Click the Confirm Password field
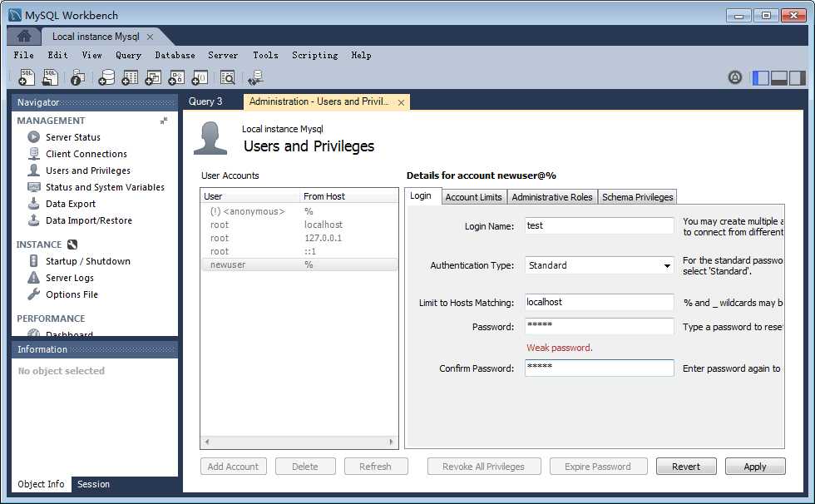The image size is (815, 504). pos(600,368)
